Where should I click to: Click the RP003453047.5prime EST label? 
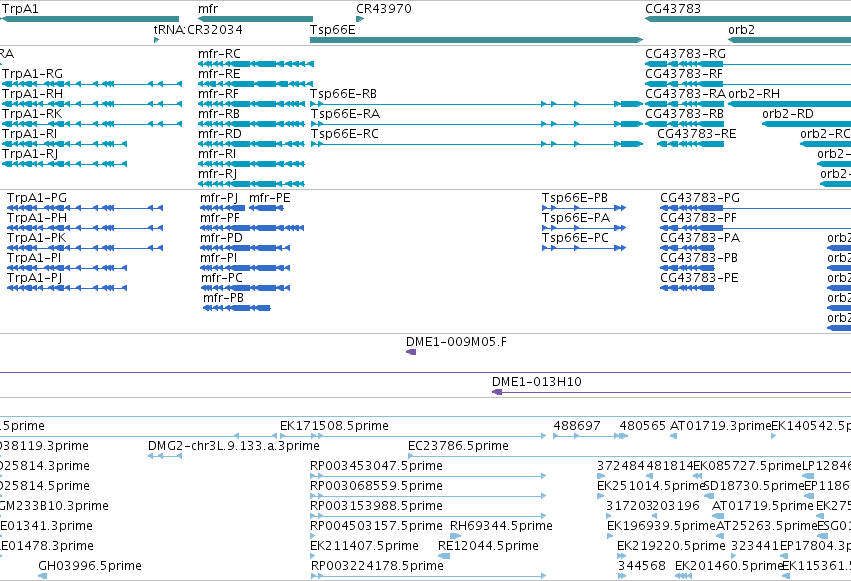point(376,465)
